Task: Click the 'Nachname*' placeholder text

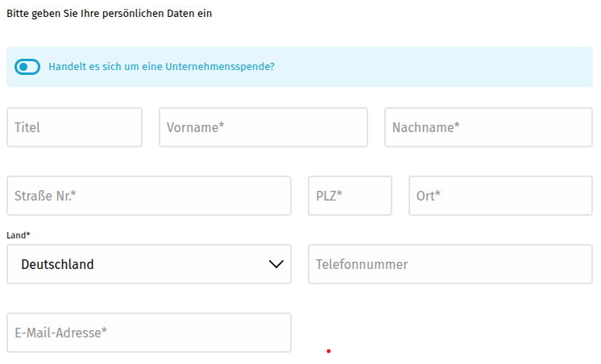Action: pyautogui.click(x=425, y=127)
